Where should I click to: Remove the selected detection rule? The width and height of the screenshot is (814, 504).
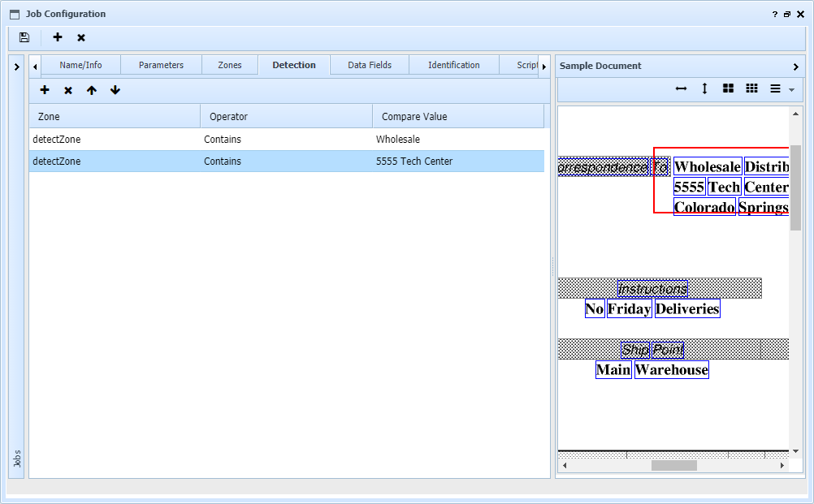pyautogui.click(x=68, y=90)
